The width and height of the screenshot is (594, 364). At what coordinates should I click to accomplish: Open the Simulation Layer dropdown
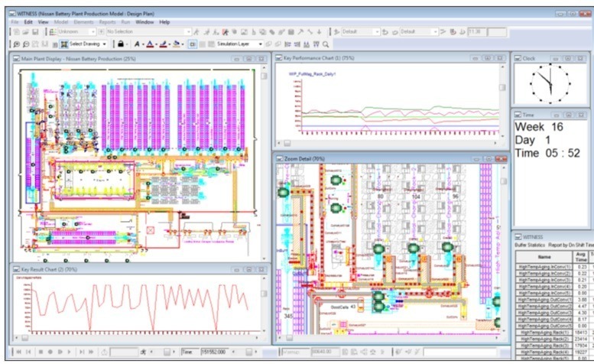[x=261, y=44]
